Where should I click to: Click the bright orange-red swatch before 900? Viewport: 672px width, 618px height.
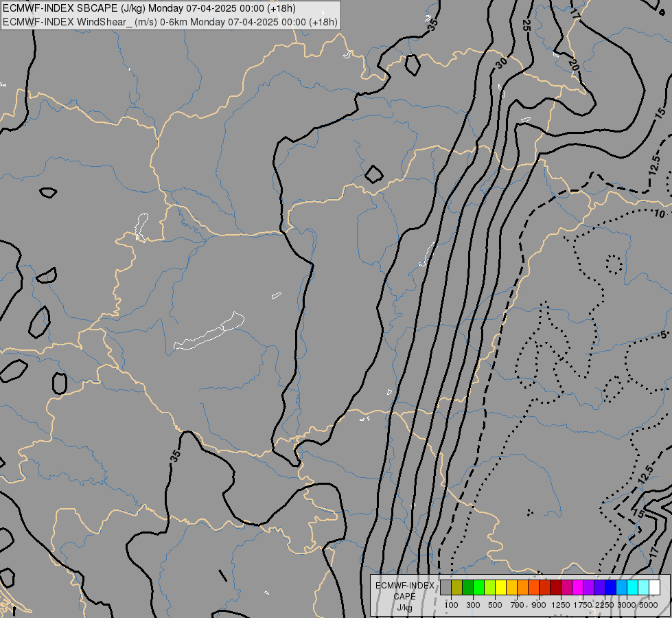click(x=533, y=587)
